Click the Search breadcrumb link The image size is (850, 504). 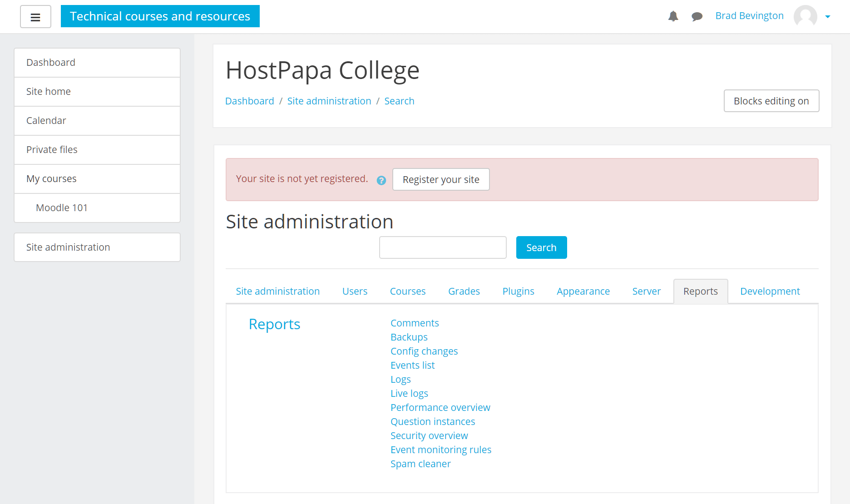tap(399, 101)
